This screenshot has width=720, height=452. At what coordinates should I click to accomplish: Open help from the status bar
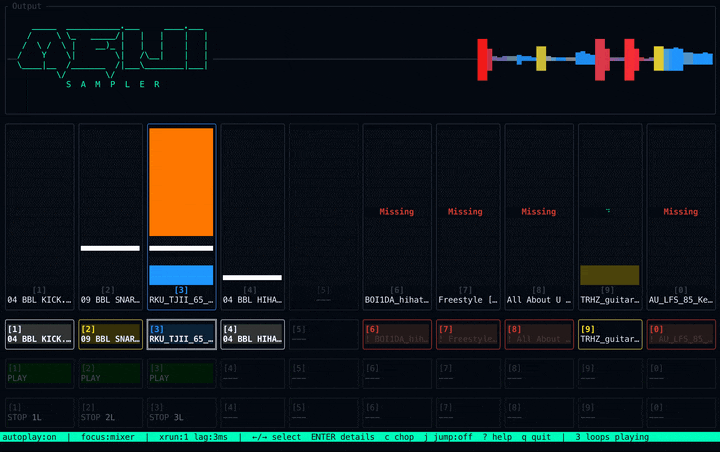pos(497,437)
